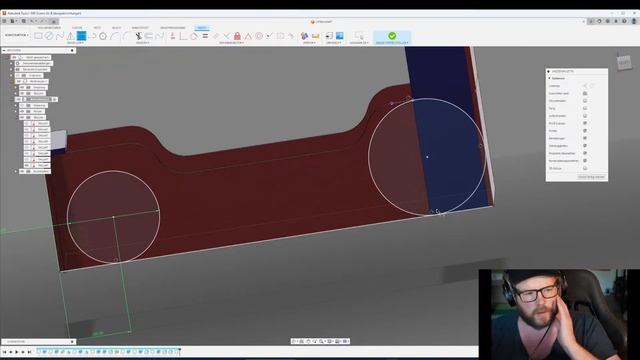Viewport: 640px width, 360px height.
Task: Open the data panel grid icon
Action: [x=4, y=21]
